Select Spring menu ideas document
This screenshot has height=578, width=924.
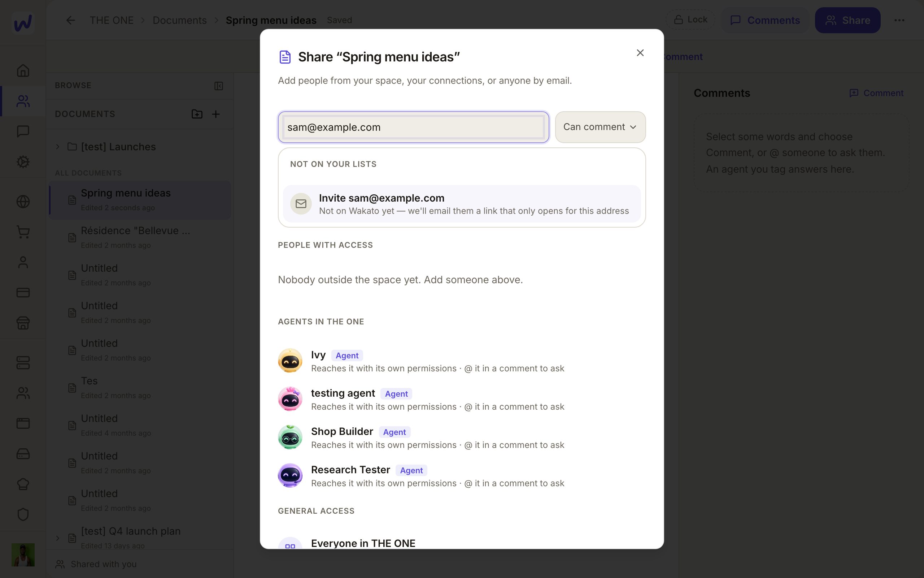pos(140,200)
